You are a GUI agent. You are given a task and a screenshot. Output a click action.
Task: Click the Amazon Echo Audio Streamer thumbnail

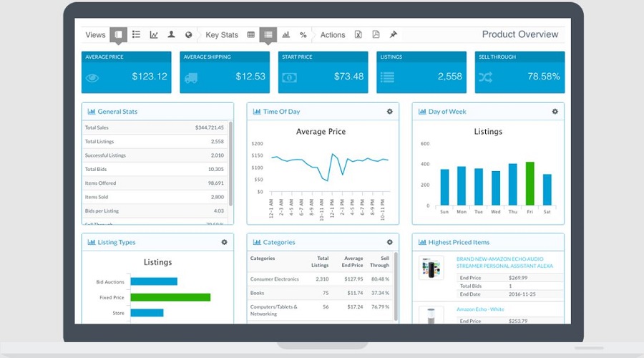click(x=431, y=268)
